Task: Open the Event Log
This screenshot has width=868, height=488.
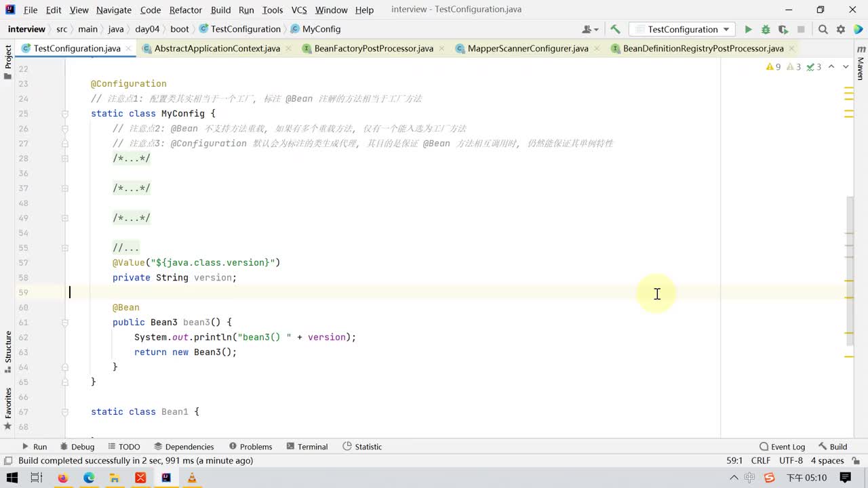Action: click(782, 447)
